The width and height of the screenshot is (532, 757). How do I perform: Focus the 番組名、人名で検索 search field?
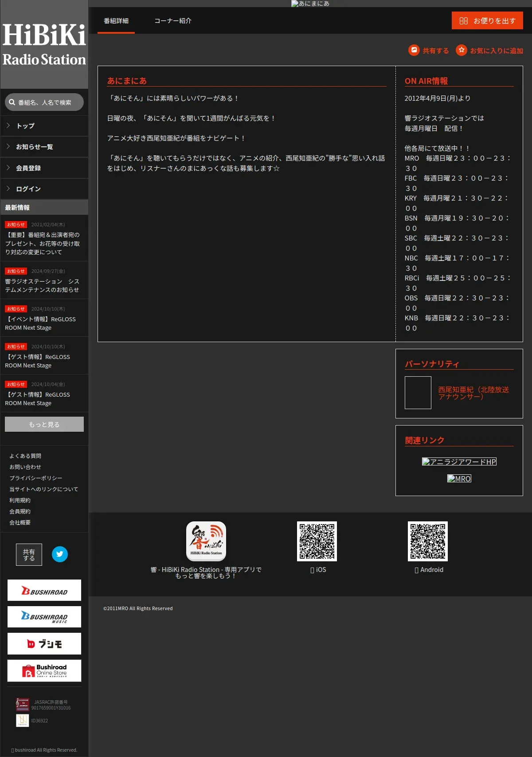coord(44,102)
